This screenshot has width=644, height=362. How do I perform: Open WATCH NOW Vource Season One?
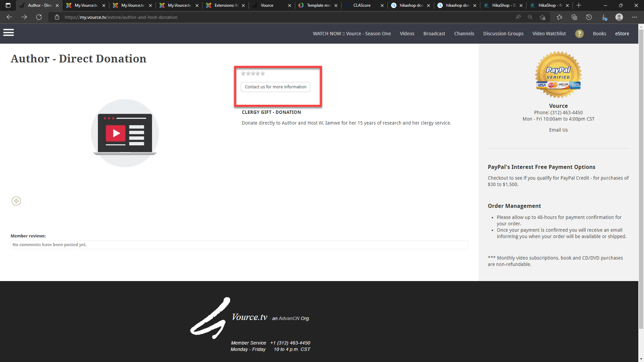[x=352, y=34]
